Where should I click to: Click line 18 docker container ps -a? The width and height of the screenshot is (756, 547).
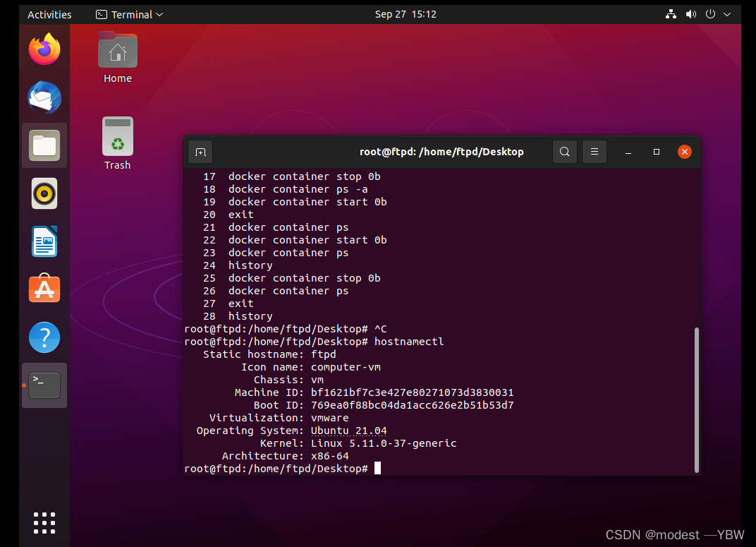286,189
